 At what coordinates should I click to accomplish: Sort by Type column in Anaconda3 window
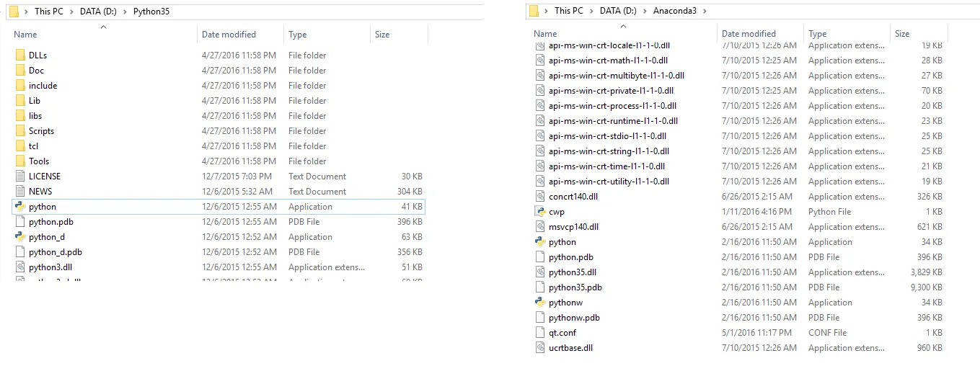coord(817,34)
